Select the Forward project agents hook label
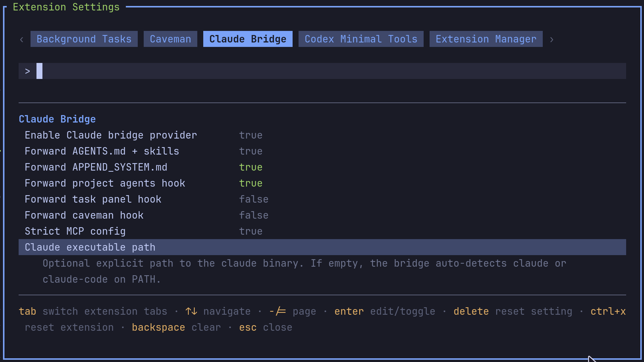This screenshot has width=644, height=362. (105, 183)
